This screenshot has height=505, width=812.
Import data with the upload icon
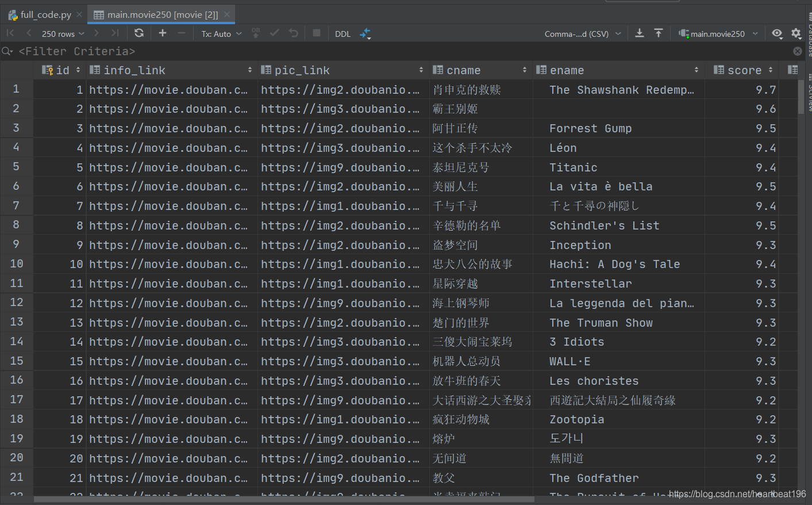pos(659,33)
